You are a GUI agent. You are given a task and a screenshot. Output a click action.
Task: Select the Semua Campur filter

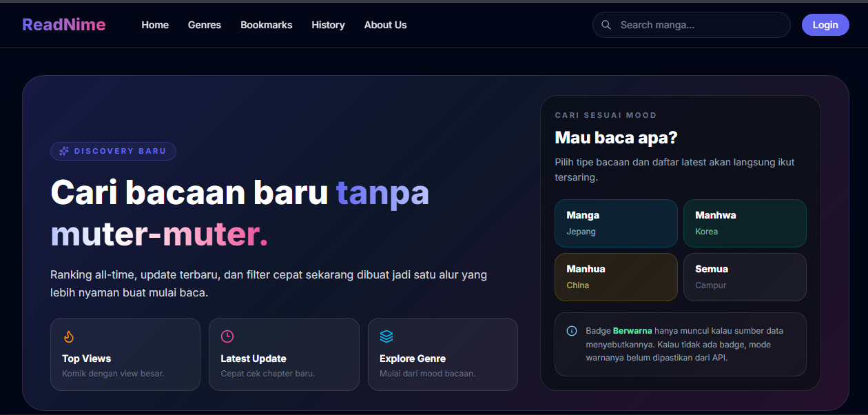pos(745,277)
